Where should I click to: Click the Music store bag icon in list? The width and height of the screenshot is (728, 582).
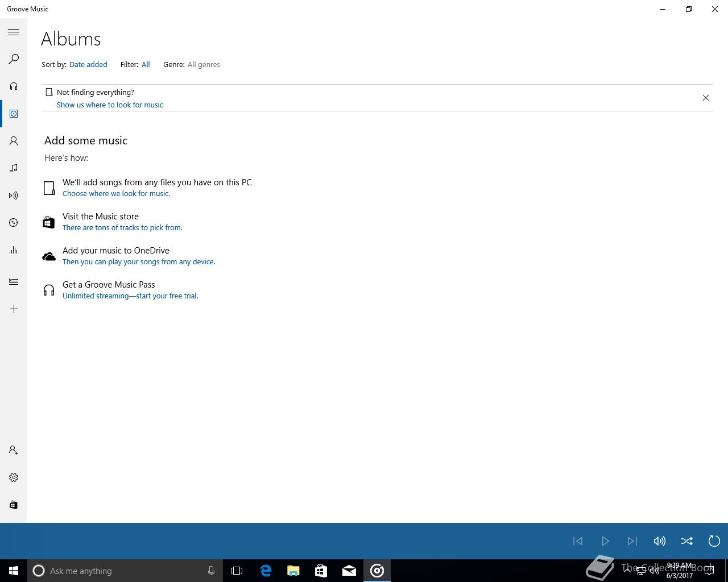(49, 222)
